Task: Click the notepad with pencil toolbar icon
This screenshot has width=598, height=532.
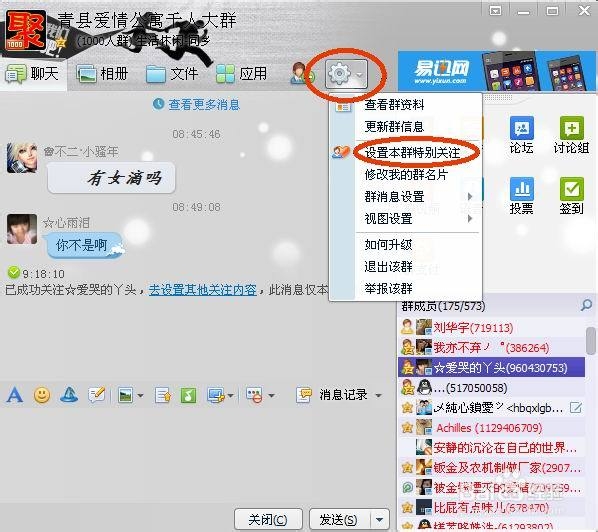Action: coord(96,395)
